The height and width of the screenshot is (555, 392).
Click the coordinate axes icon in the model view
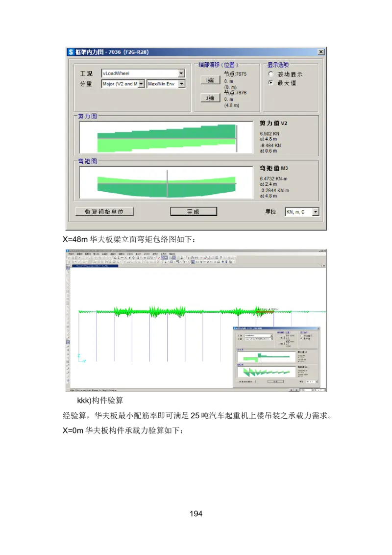tap(83, 358)
